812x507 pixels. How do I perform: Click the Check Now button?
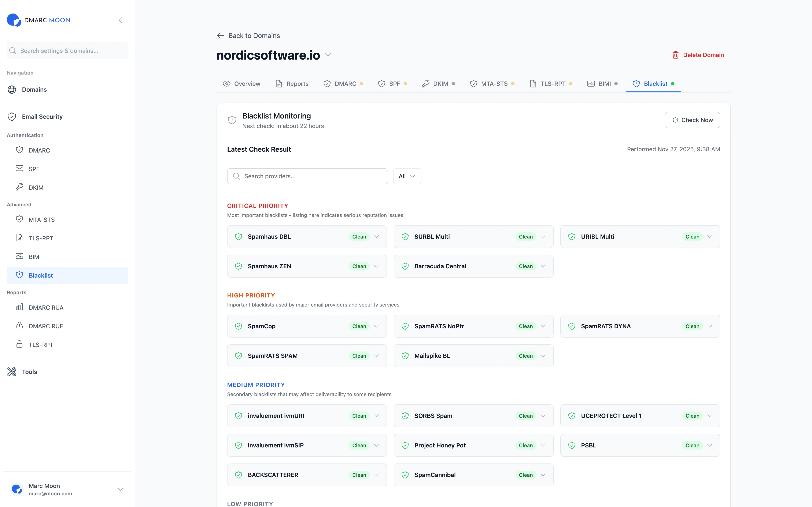click(692, 120)
